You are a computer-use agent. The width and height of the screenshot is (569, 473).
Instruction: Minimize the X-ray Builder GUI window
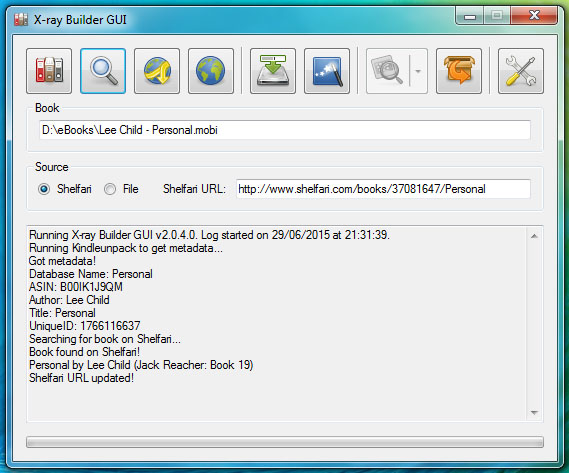coord(470,16)
